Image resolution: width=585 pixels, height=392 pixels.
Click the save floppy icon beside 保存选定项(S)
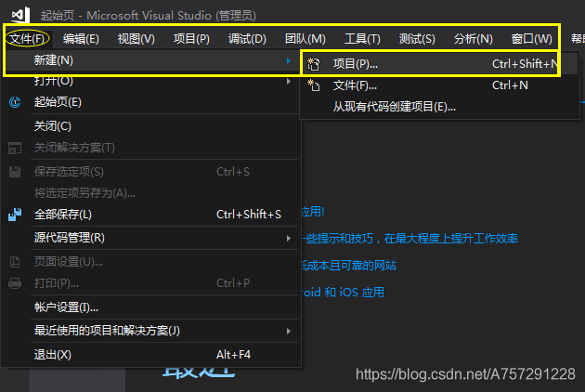(x=15, y=172)
